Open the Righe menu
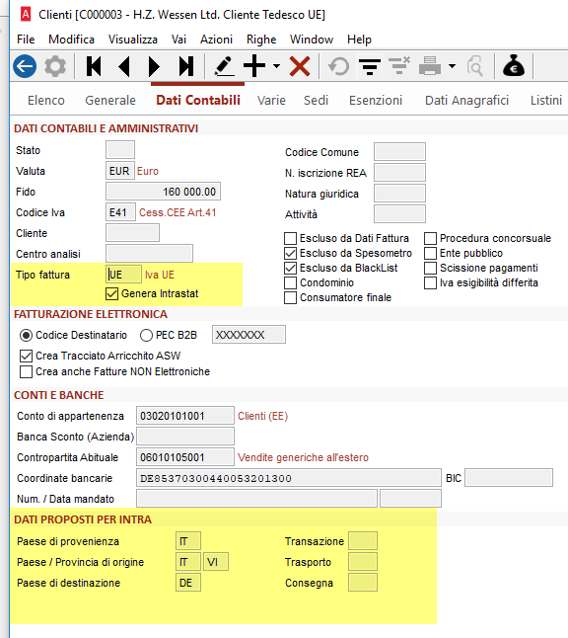568x638 pixels. click(x=261, y=39)
